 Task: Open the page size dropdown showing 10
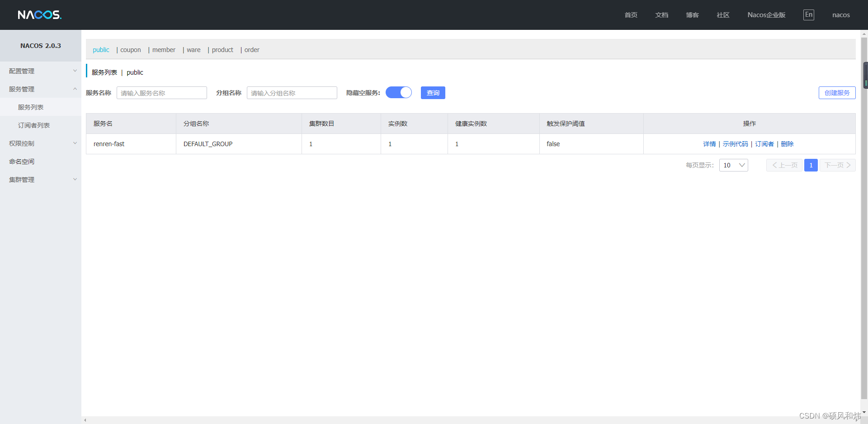pyautogui.click(x=733, y=165)
